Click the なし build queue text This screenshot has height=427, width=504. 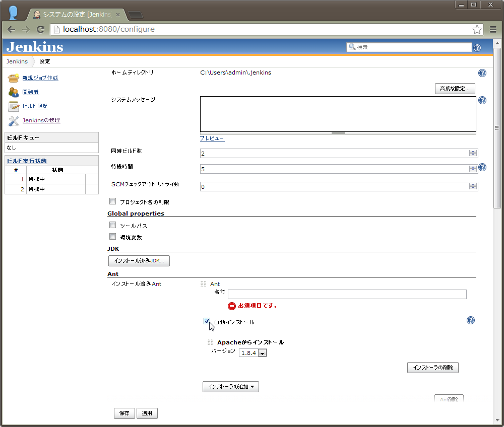11,148
